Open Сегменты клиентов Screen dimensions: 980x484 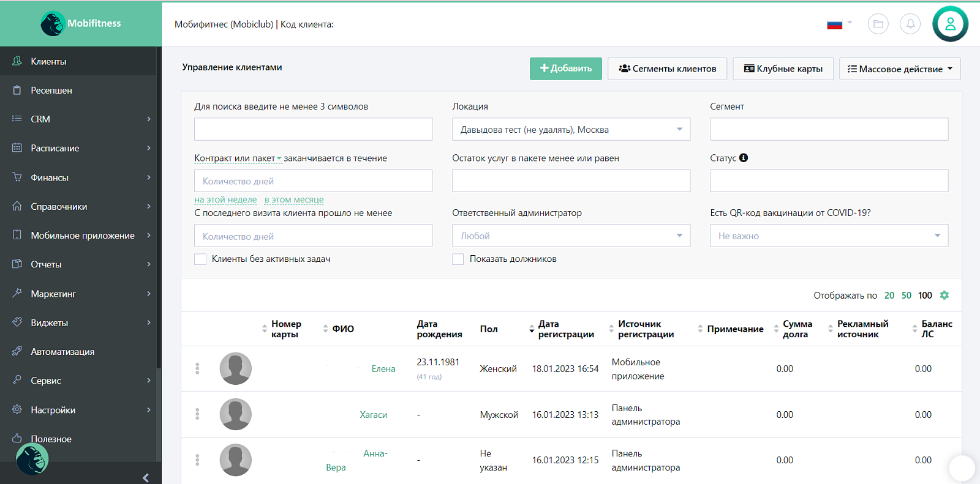tap(668, 69)
